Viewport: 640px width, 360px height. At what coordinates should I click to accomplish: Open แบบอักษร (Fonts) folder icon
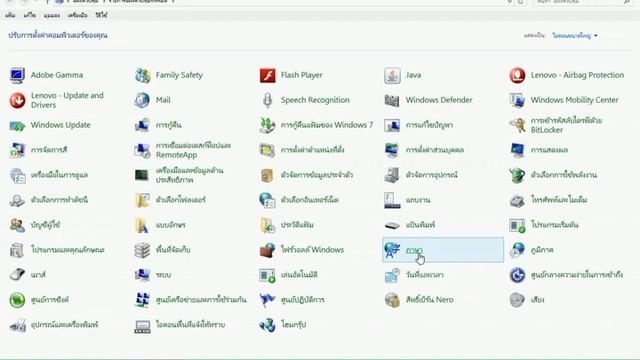pyautogui.click(x=142, y=225)
